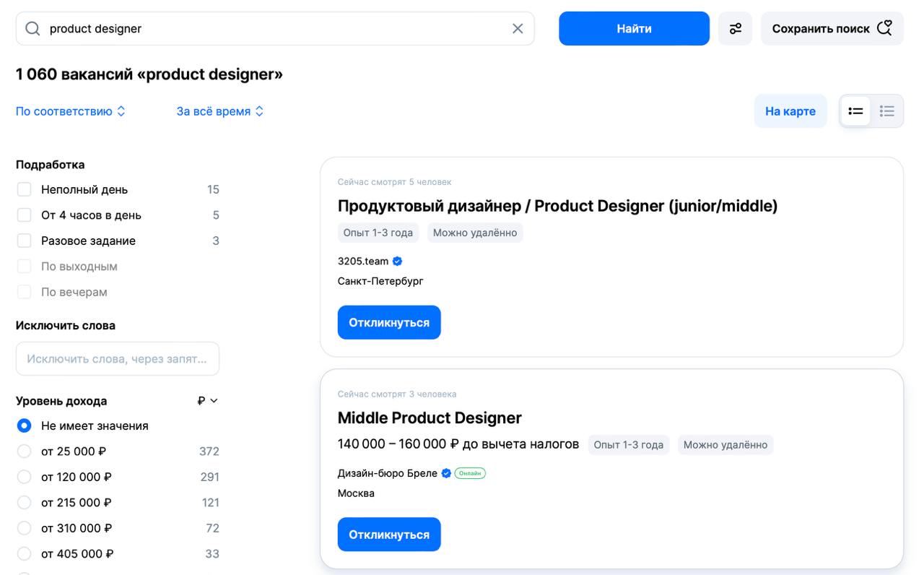The height and width of the screenshot is (575, 924).
Task: Click the Найти search button
Action: pos(634,29)
